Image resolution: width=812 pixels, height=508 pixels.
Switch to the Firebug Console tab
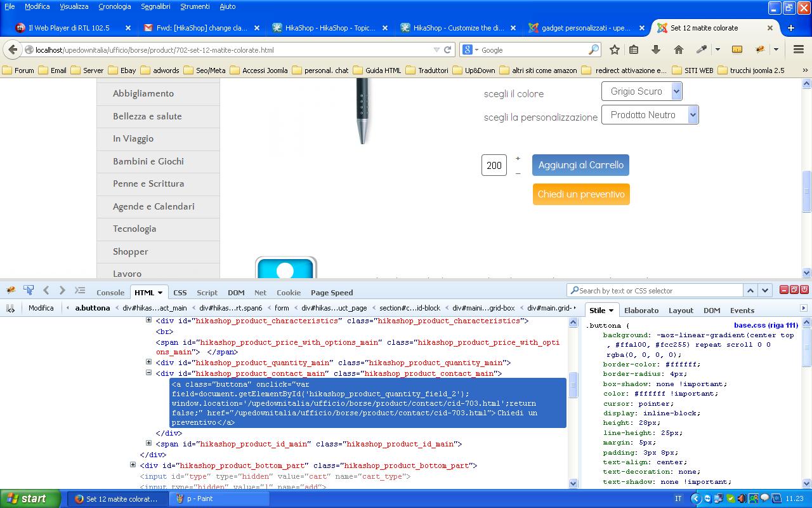coord(110,293)
